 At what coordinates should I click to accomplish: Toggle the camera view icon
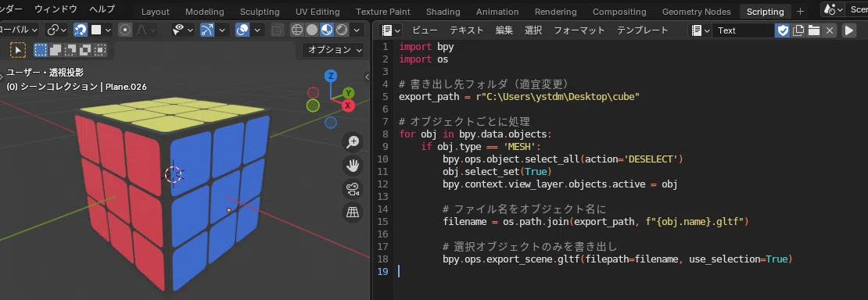353,189
